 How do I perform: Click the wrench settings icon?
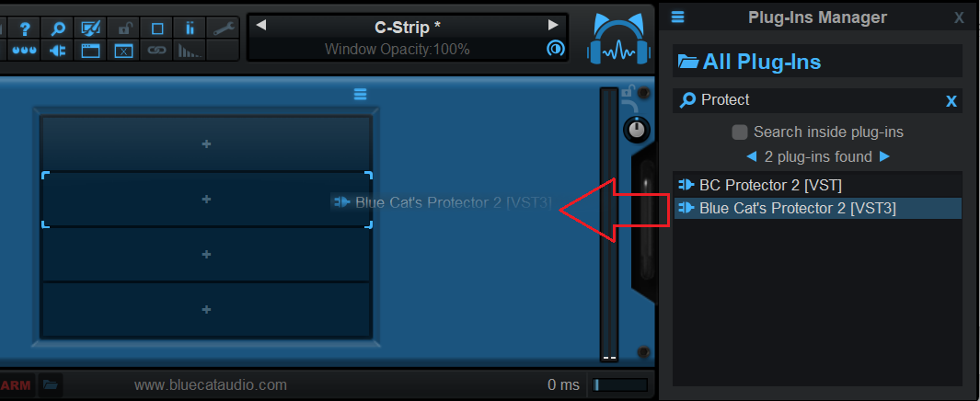[x=224, y=29]
